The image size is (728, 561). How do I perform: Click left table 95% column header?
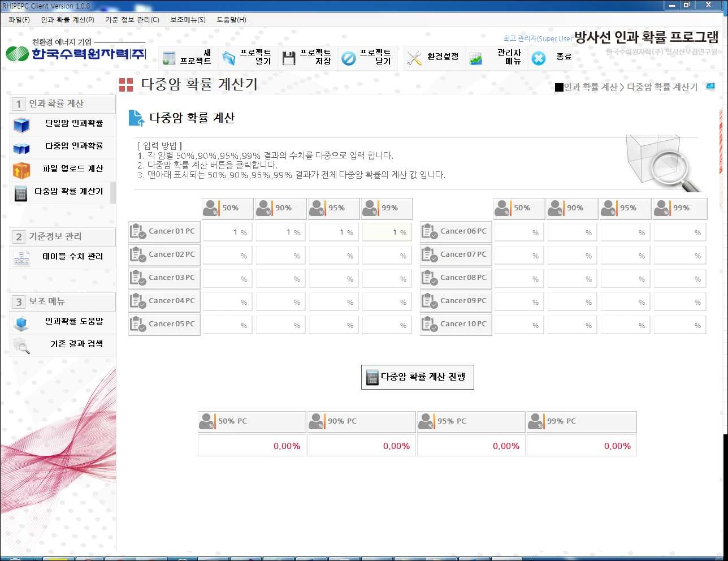pyautogui.click(x=334, y=209)
